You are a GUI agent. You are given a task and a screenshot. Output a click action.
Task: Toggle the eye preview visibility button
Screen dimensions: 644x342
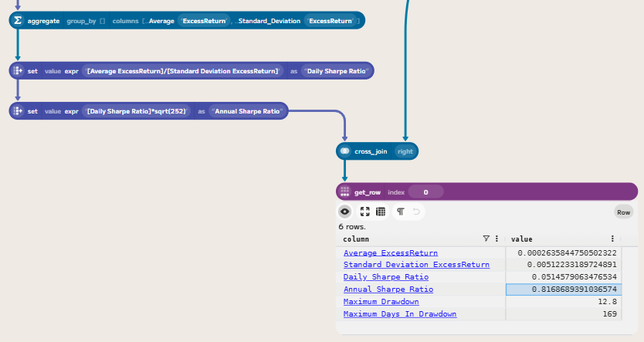pyautogui.click(x=345, y=212)
